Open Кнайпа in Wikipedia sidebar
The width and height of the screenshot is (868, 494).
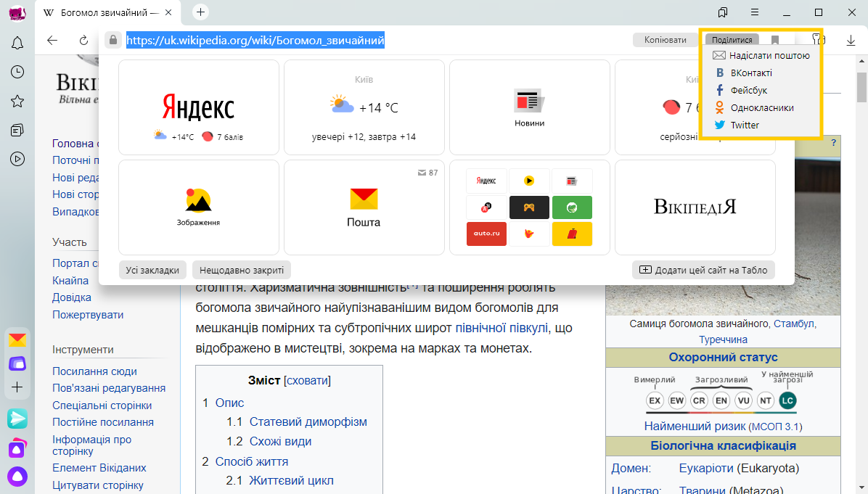point(70,281)
